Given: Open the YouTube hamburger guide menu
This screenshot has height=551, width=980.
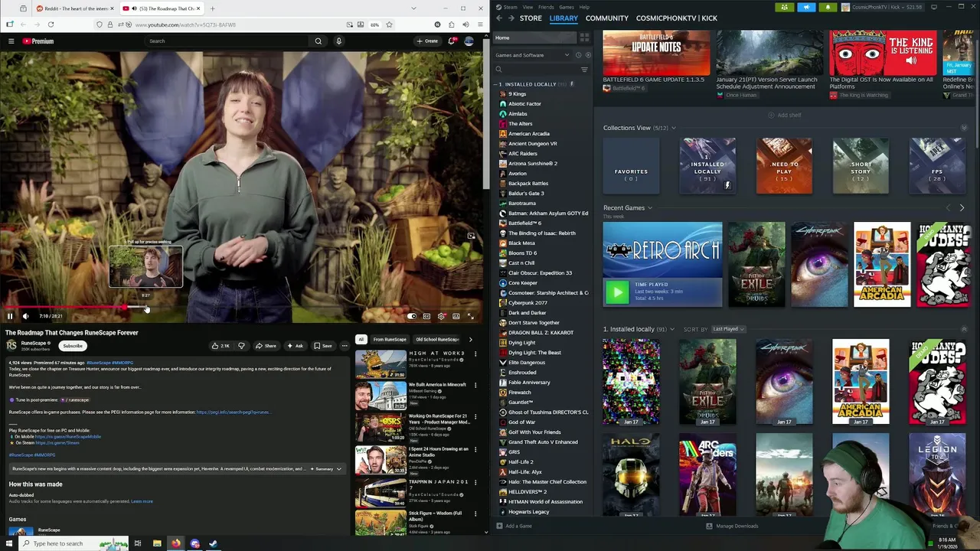Looking at the screenshot, I should 11,41.
